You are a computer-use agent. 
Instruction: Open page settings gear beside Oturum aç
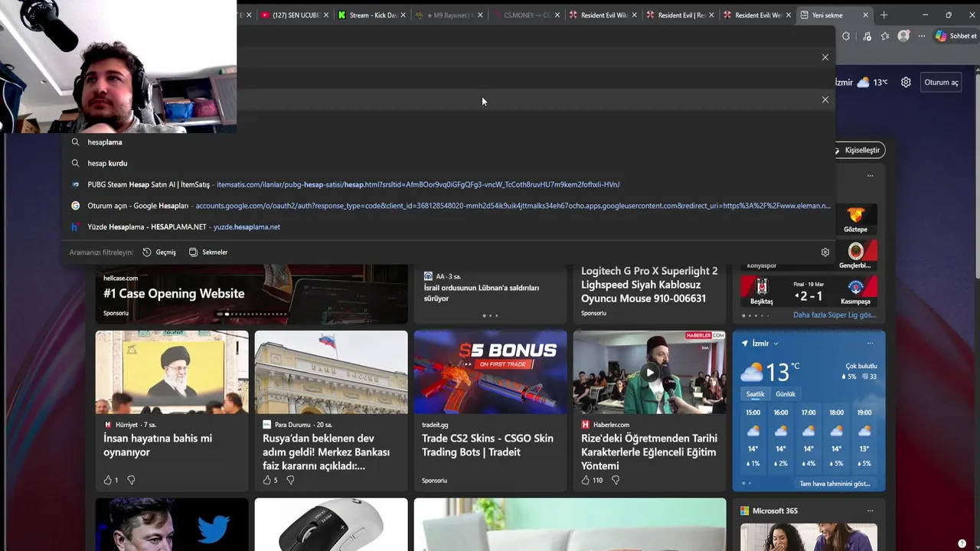tap(906, 83)
